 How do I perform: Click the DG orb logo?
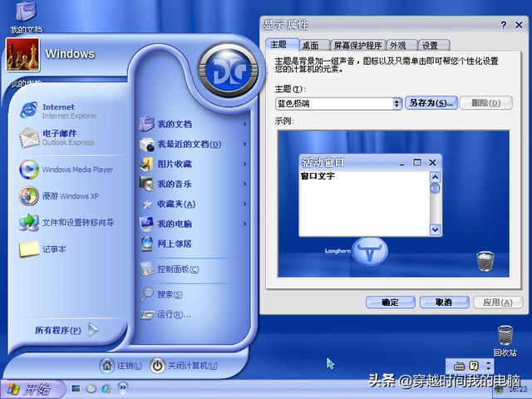tap(229, 70)
